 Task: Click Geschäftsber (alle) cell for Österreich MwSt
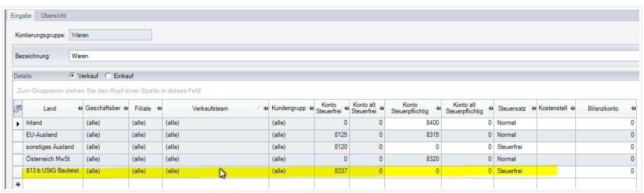105,159
